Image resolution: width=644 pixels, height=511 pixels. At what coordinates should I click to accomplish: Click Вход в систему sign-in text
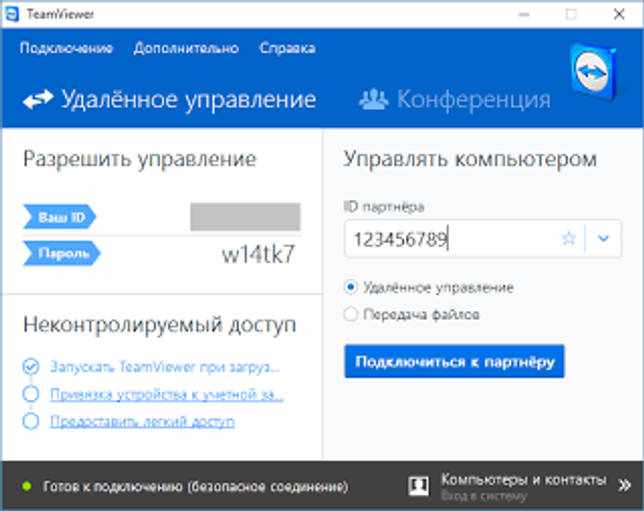tap(484, 496)
